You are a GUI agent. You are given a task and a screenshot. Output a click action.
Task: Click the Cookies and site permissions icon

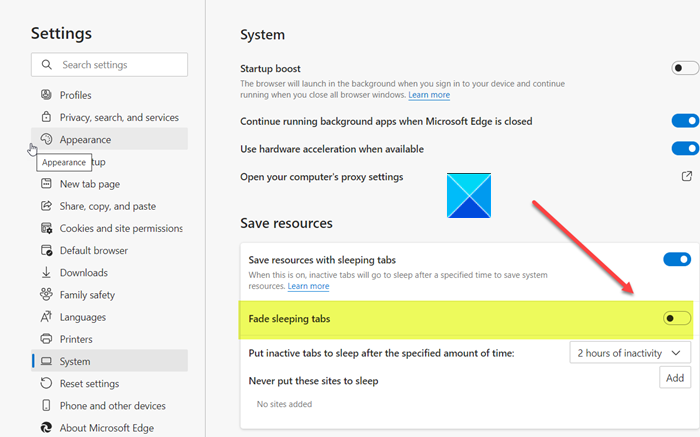tap(46, 228)
